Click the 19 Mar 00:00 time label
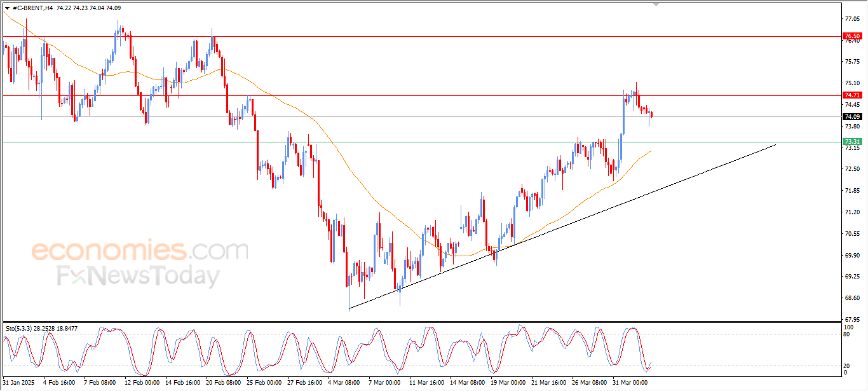Viewport: 868px width, 391px height. click(x=507, y=383)
